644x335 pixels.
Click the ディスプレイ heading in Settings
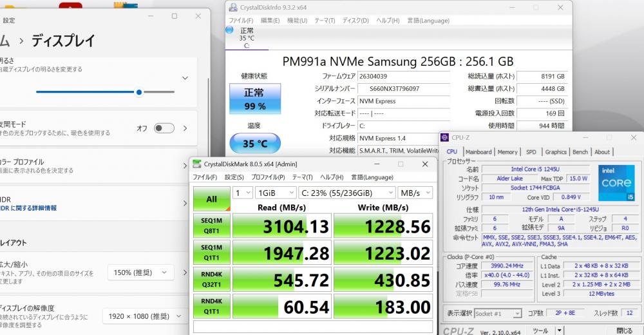tap(63, 41)
